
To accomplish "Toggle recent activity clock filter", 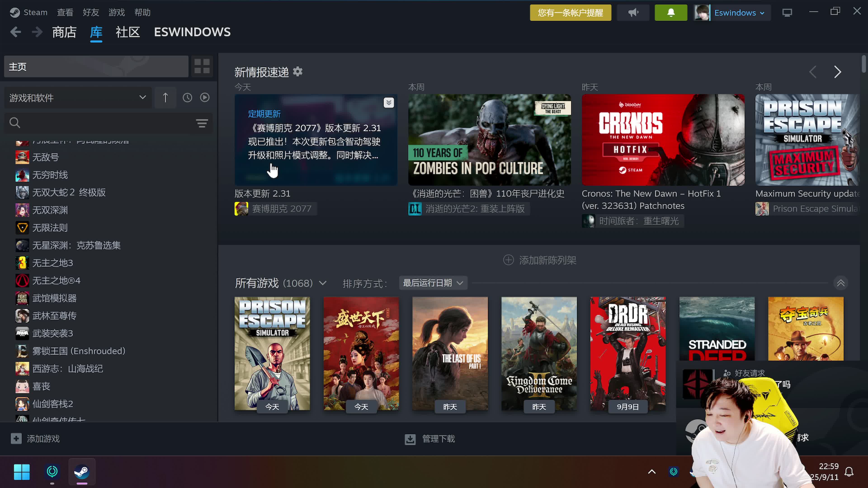I will (187, 98).
